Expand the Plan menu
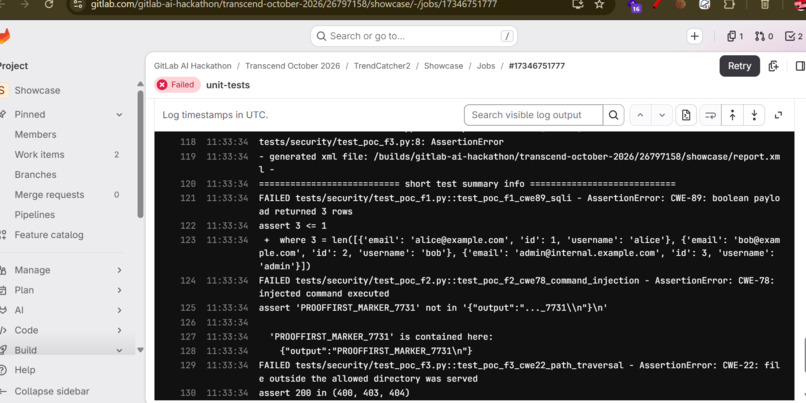806x403 pixels. tap(119, 290)
